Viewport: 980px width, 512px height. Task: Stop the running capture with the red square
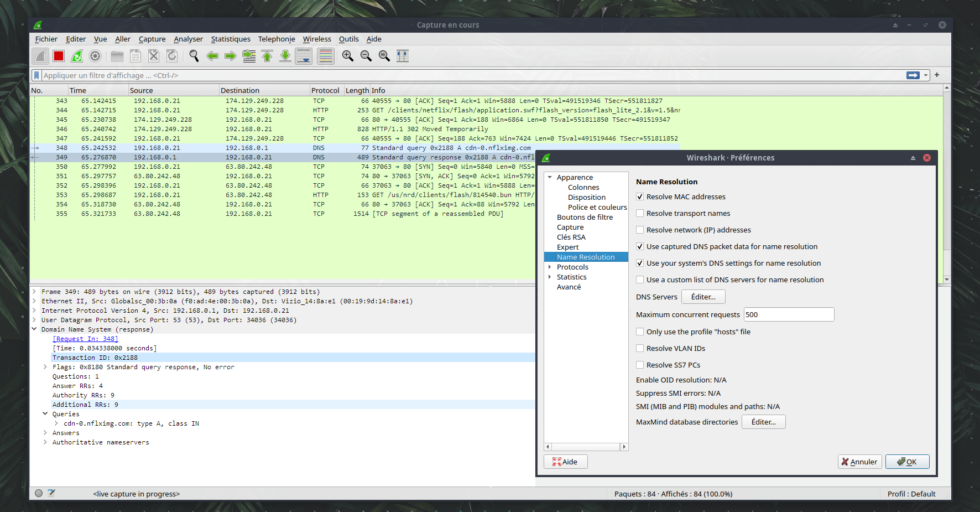click(x=59, y=56)
